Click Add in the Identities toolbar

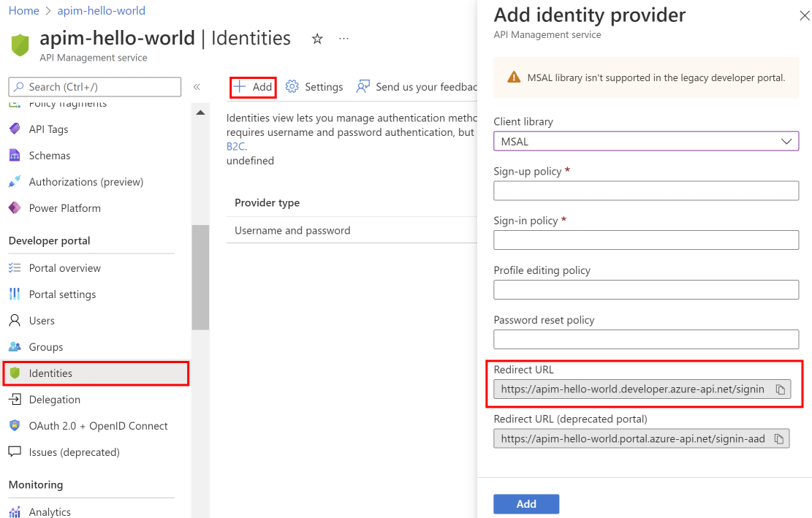click(x=253, y=87)
